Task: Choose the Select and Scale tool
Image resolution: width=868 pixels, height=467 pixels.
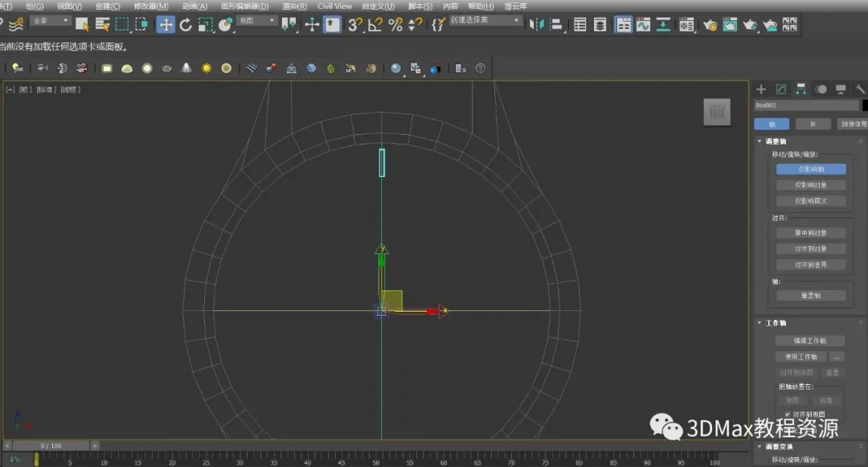Action: (206, 24)
